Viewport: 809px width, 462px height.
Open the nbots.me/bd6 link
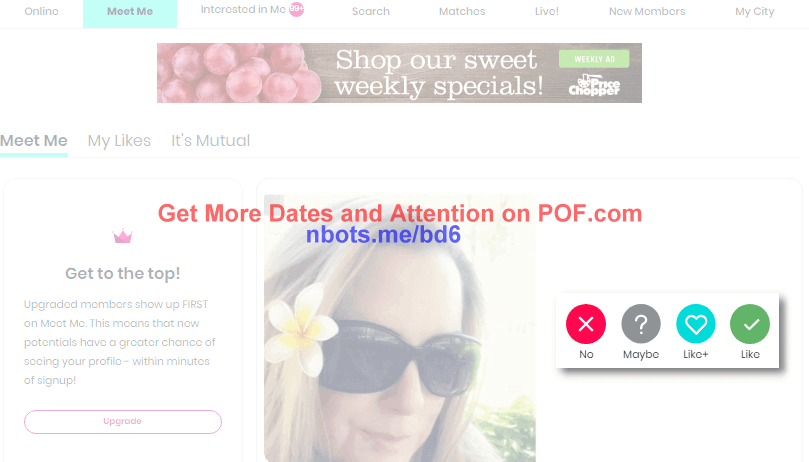383,235
